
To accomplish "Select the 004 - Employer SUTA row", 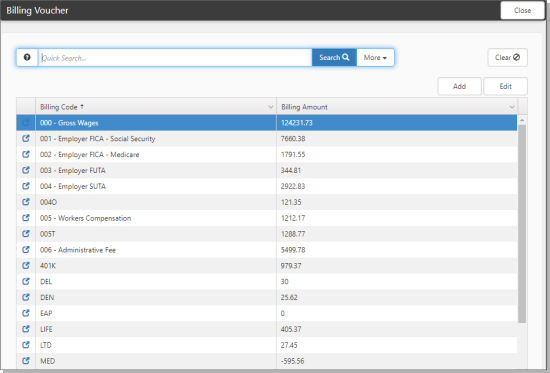I will (x=267, y=186).
